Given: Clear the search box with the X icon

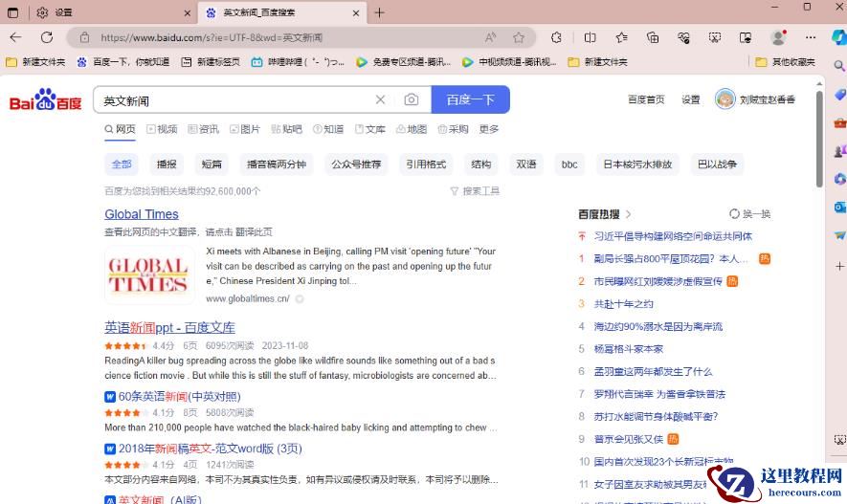Looking at the screenshot, I should pyautogui.click(x=380, y=99).
